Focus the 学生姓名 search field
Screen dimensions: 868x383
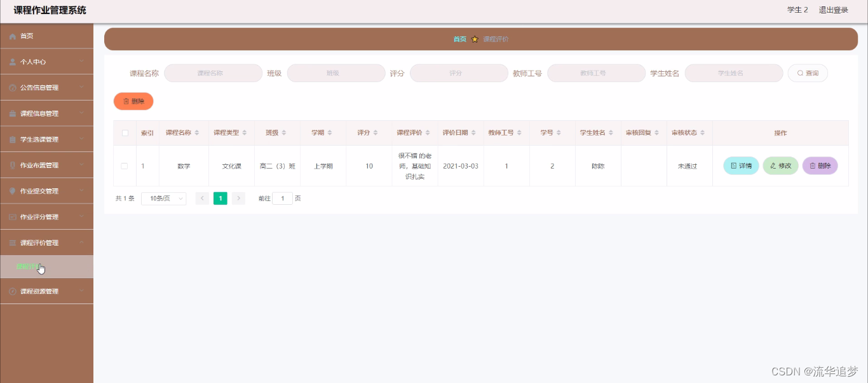point(733,73)
